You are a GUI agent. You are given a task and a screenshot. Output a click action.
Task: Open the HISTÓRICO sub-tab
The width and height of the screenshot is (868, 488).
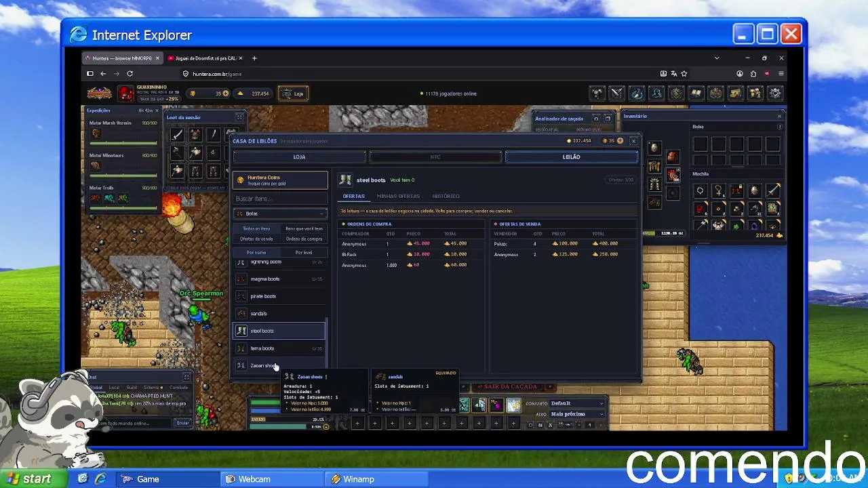pos(446,196)
